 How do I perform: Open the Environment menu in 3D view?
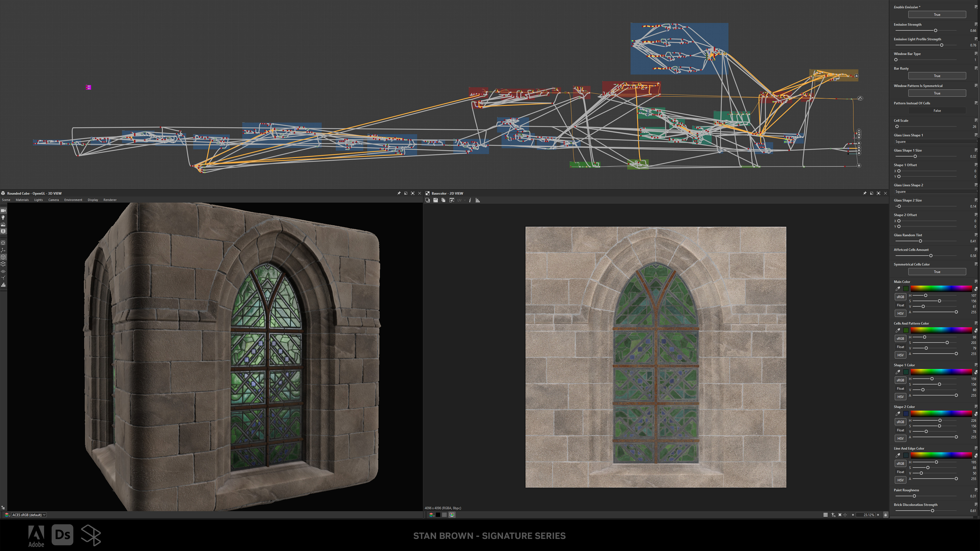click(x=73, y=200)
